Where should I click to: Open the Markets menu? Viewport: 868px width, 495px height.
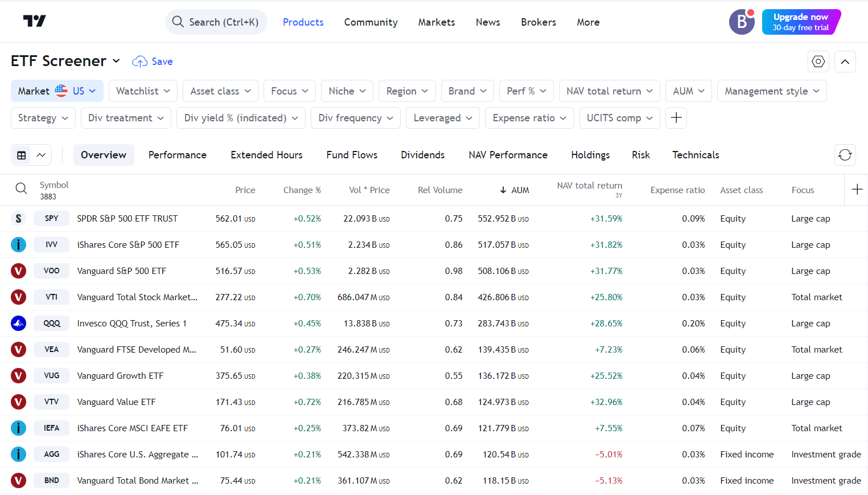coord(437,22)
